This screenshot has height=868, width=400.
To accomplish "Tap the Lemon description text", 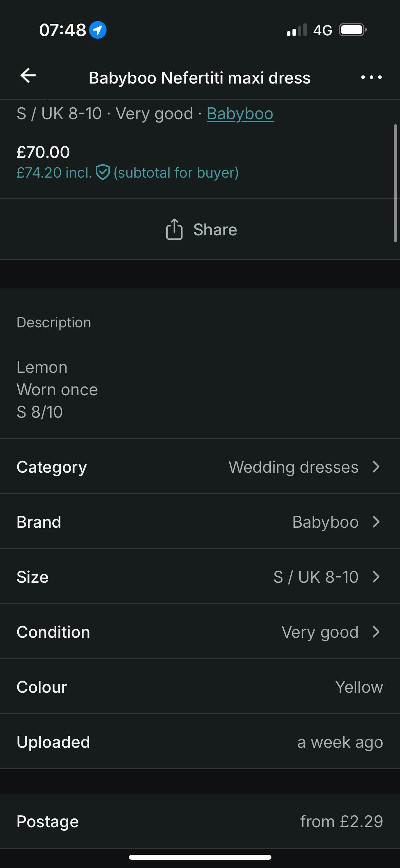I will tap(42, 367).
